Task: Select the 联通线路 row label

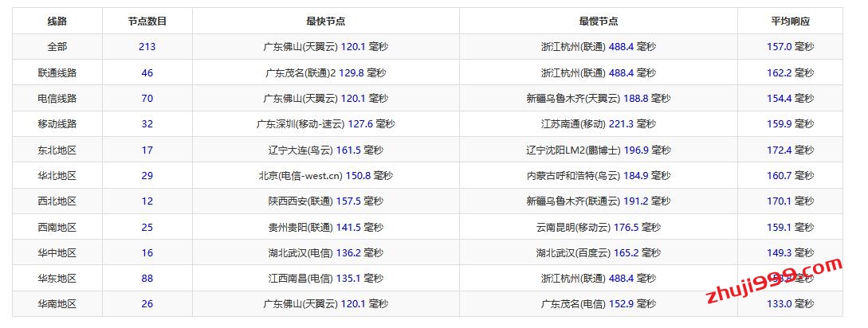Action: tap(57, 73)
